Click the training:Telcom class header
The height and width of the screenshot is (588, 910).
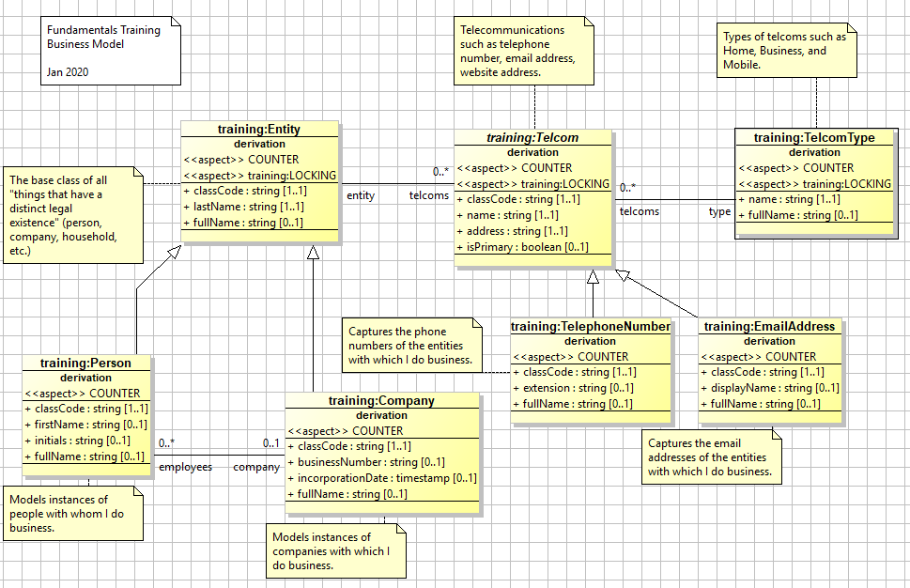coord(532,138)
